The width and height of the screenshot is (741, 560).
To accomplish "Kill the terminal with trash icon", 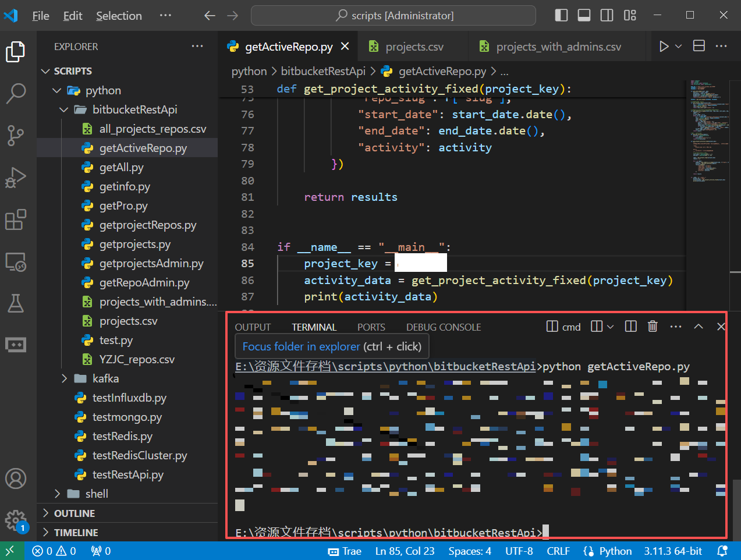I will (x=653, y=327).
